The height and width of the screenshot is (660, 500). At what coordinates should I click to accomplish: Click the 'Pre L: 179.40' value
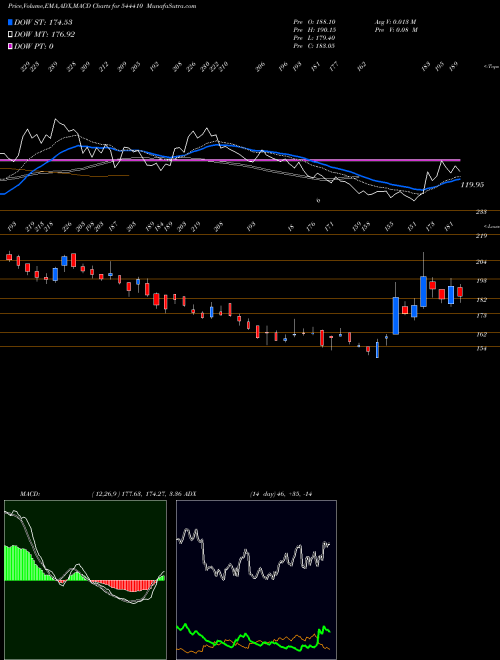click(x=314, y=38)
